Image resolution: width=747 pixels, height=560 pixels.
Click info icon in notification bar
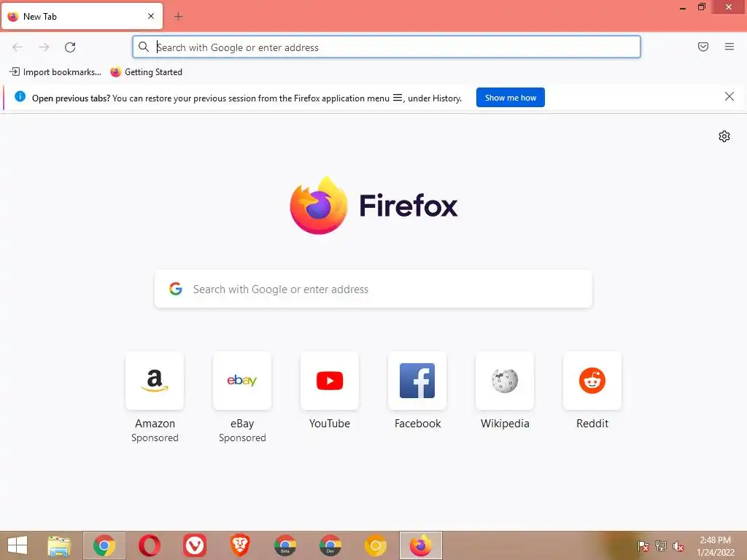click(x=20, y=97)
